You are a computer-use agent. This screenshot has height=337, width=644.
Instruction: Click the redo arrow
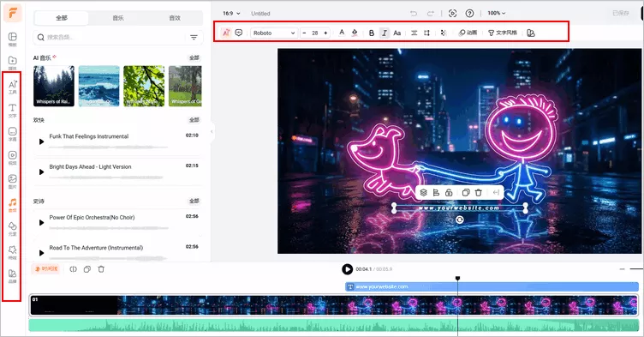tap(431, 14)
